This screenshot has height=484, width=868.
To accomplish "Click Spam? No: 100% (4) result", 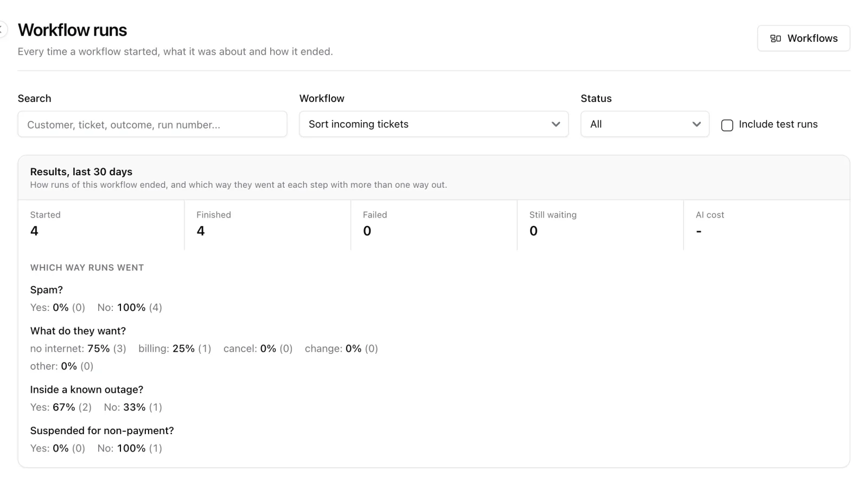I will pyautogui.click(x=130, y=308).
